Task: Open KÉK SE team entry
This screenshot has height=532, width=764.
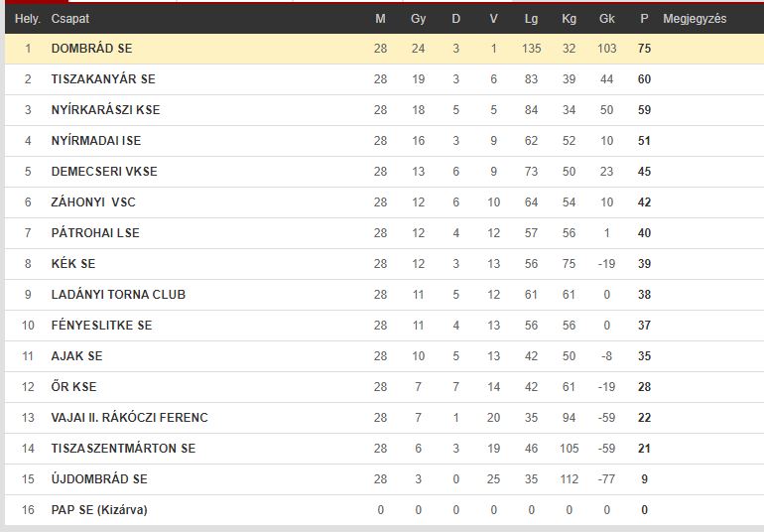Action: click(x=73, y=263)
